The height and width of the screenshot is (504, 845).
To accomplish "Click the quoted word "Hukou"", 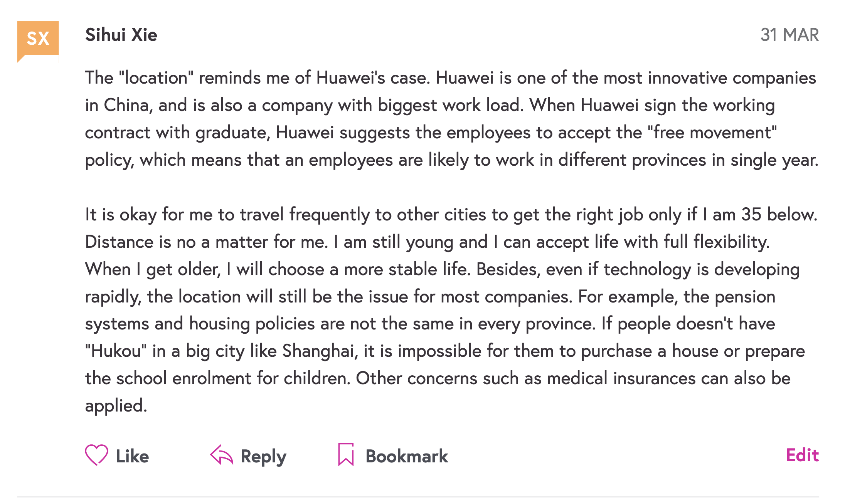I will pos(116,351).
